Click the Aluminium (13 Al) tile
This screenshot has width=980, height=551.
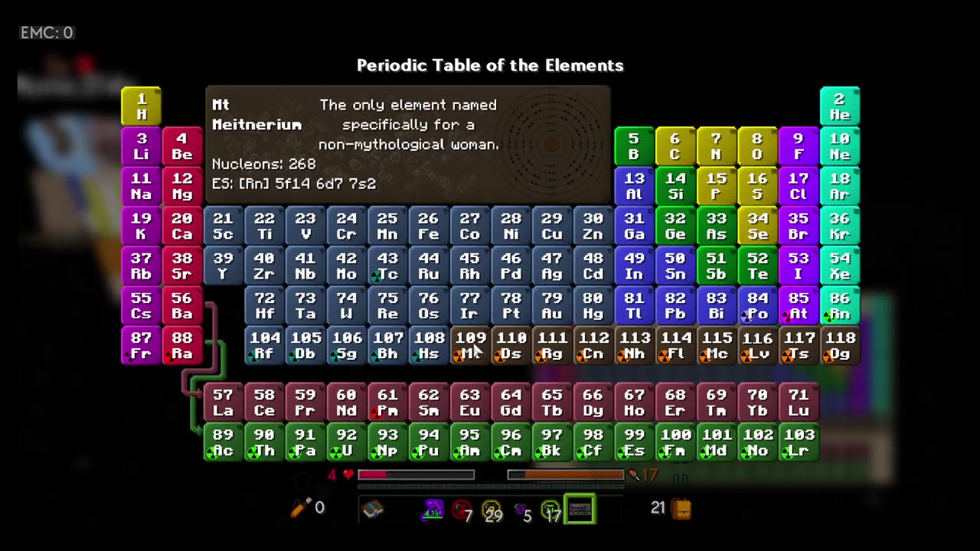[x=634, y=186]
